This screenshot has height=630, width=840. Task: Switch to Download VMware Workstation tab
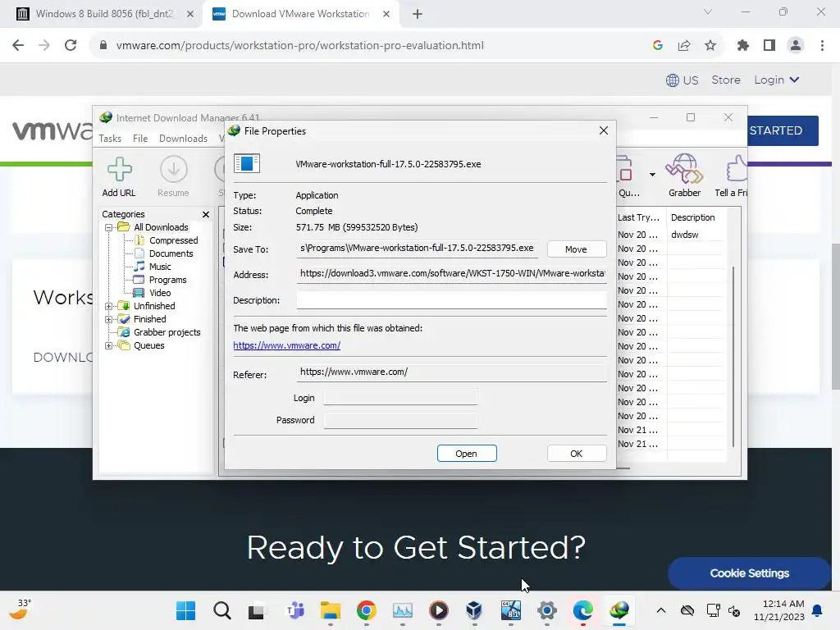(300, 14)
